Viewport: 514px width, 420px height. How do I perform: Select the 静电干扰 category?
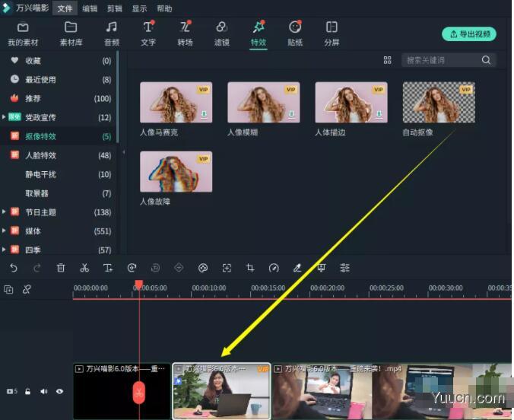[58, 174]
